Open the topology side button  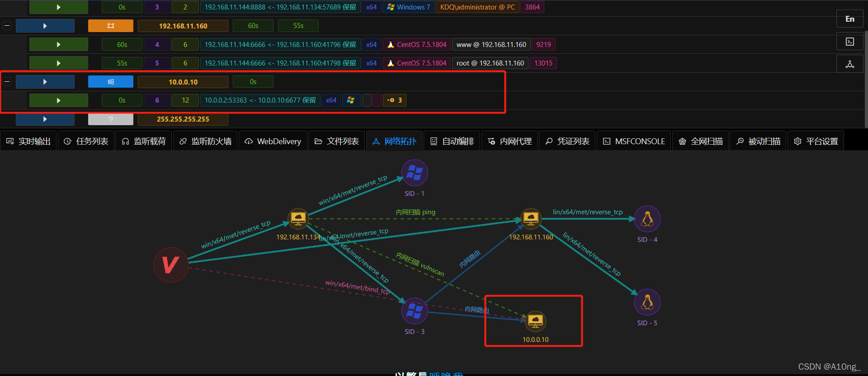850,64
